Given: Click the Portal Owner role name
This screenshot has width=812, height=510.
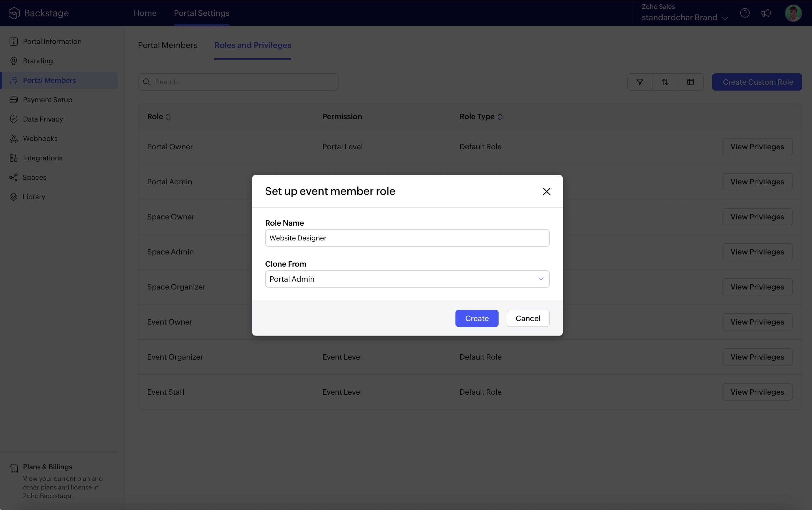Looking at the screenshot, I should [x=170, y=147].
